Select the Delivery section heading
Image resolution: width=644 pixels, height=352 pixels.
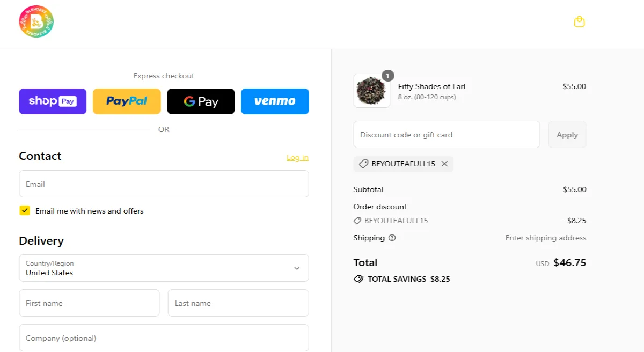click(x=41, y=240)
